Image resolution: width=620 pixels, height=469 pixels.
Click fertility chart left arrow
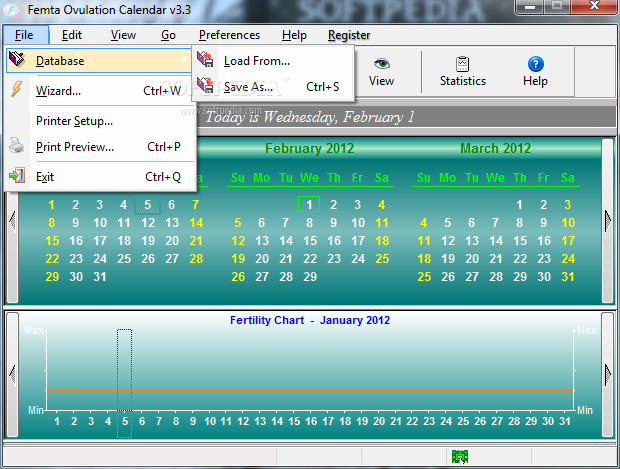pyautogui.click(x=12, y=374)
